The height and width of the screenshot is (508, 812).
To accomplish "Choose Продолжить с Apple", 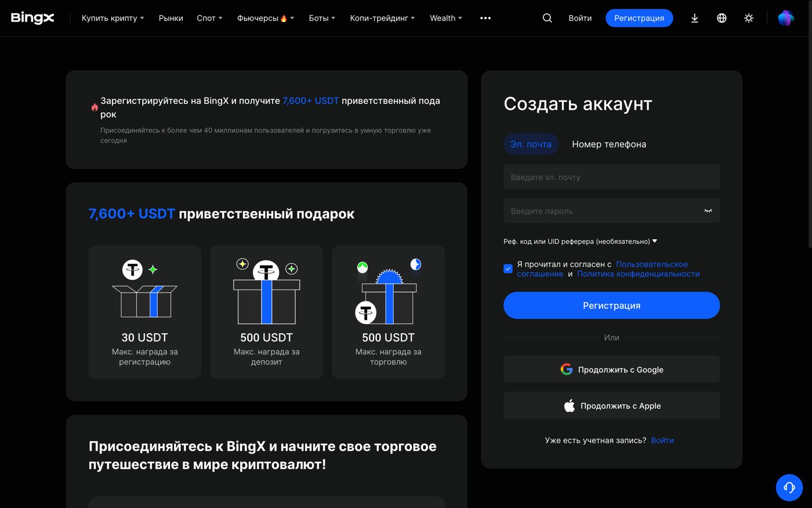I will pos(611,406).
